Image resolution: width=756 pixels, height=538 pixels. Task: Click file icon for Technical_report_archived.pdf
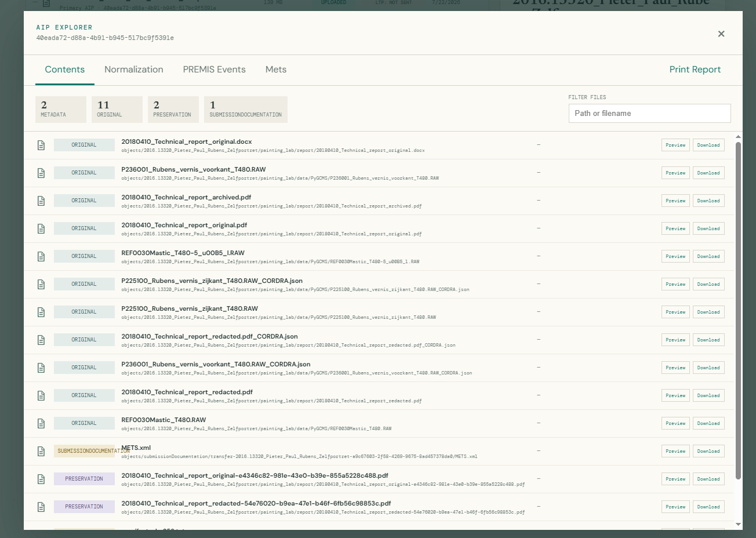tap(41, 201)
